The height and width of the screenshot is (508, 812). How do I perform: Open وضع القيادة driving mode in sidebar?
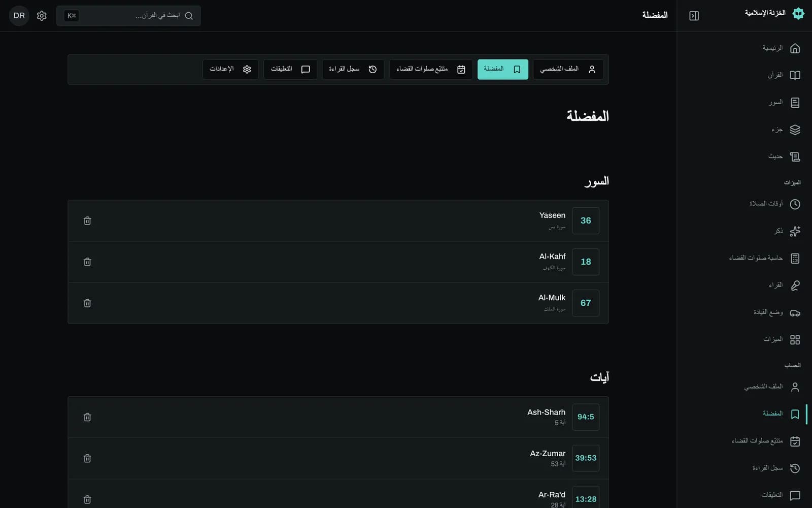coord(776,312)
